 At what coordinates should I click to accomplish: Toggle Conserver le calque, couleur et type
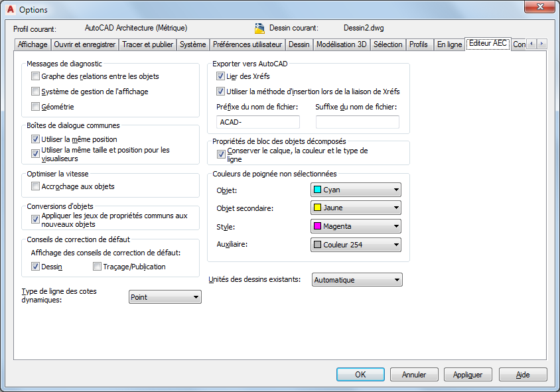point(221,155)
